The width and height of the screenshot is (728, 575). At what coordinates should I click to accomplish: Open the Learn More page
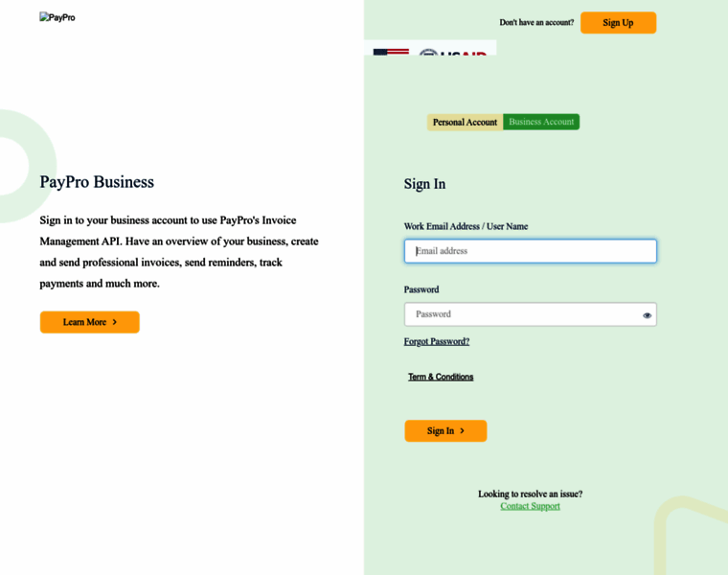(90, 322)
